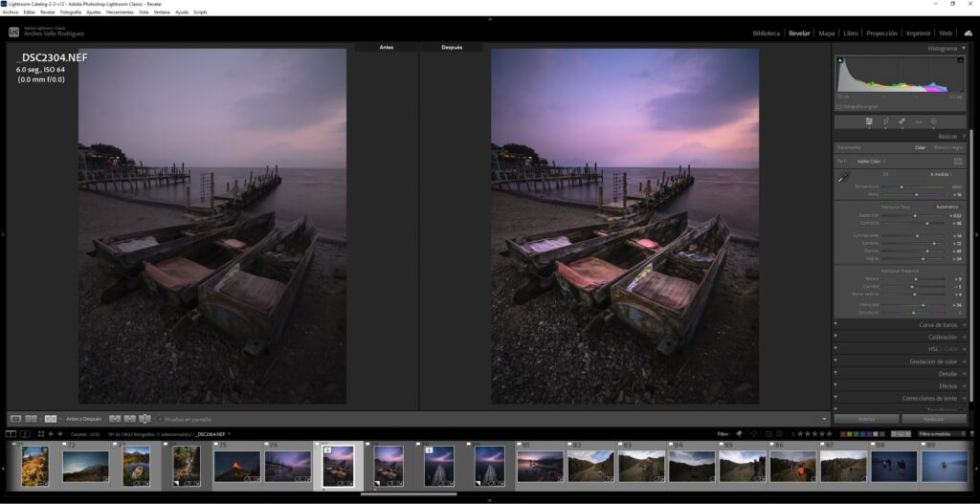Select the Reference view icon in toolbar
Image resolution: width=980 pixels, height=504 pixels.
click(x=32, y=419)
